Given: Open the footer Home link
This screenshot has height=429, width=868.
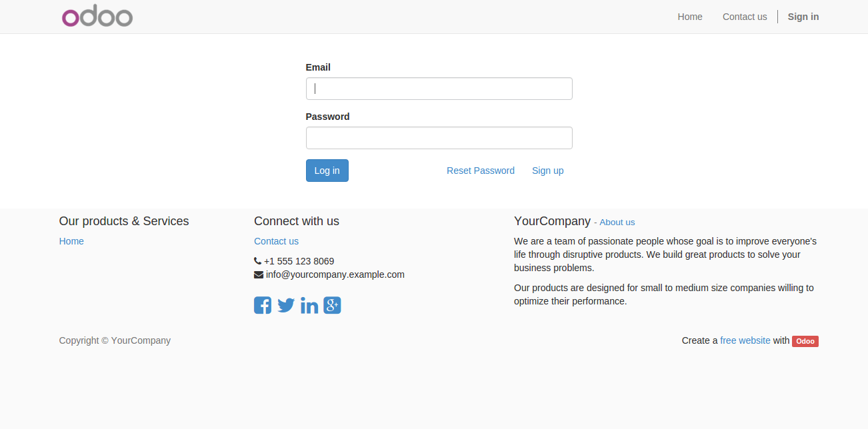Looking at the screenshot, I should [x=71, y=241].
